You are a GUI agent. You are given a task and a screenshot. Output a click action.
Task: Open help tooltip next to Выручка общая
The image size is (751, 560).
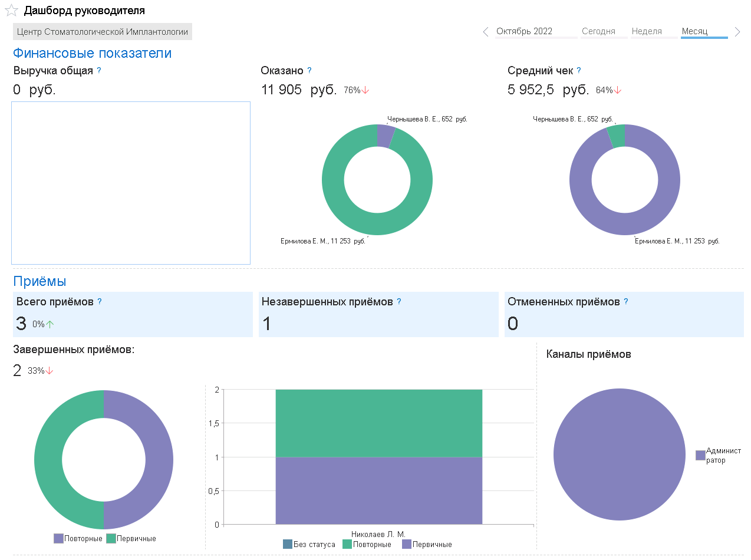tap(99, 70)
